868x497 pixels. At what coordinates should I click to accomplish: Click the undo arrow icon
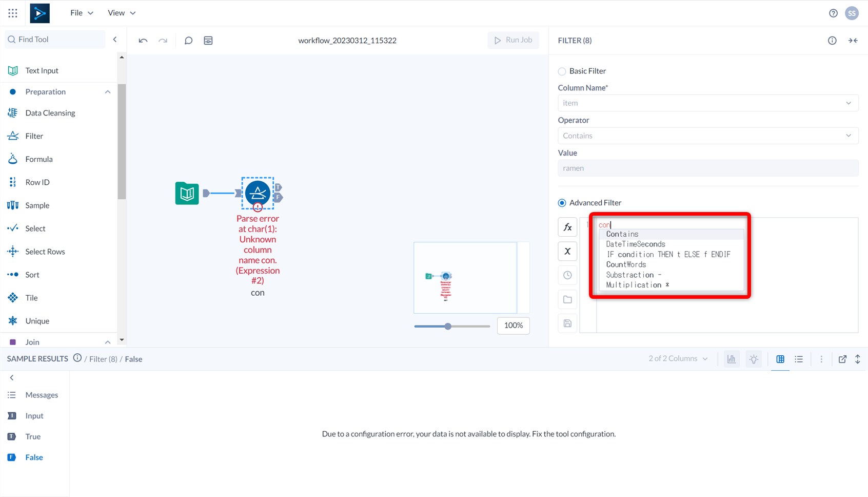click(143, 41)
